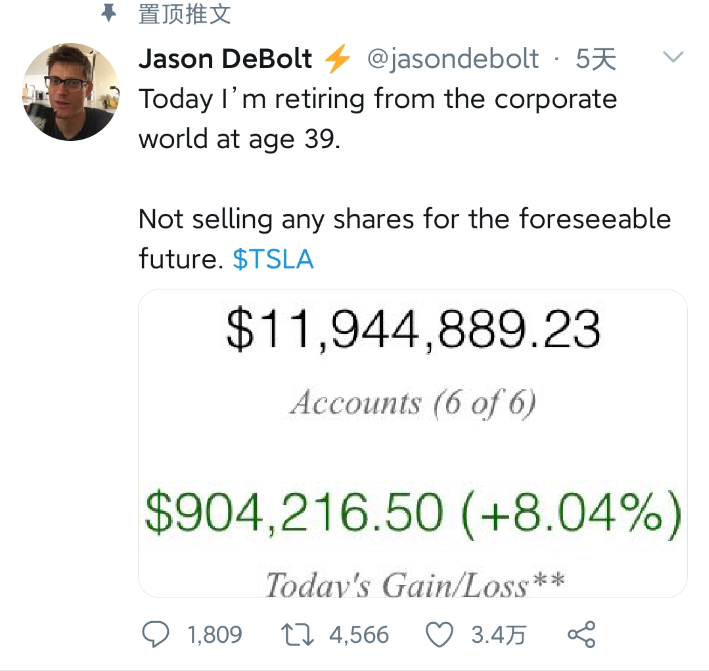Open the image at the $11,944,889.23 balance

point(412,331)
